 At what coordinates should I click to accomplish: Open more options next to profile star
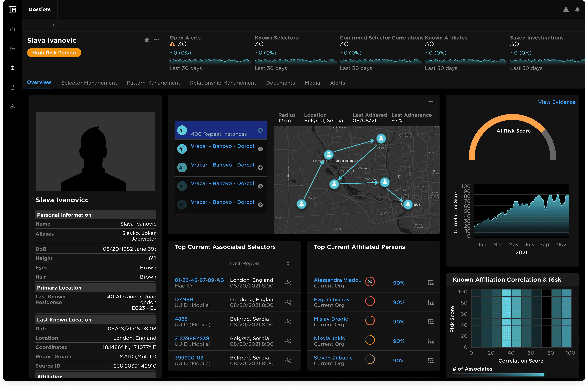tap(157, 40)
